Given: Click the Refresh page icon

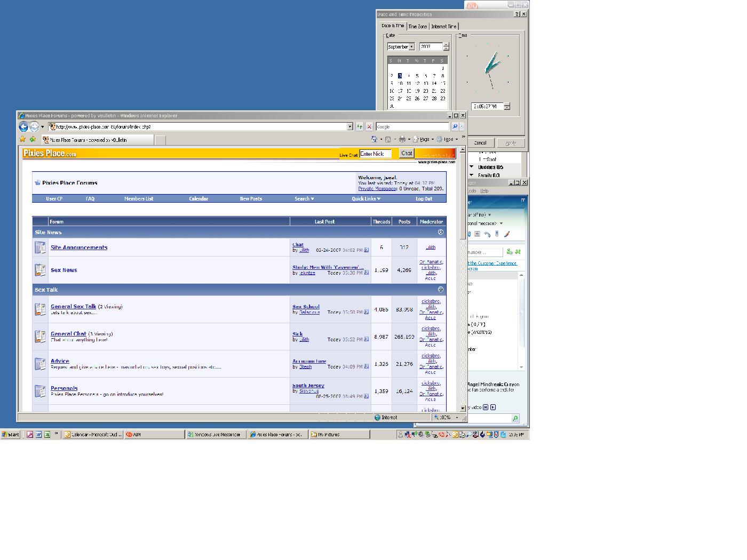Looking at the screenshot, I should [x=360, y=127].
